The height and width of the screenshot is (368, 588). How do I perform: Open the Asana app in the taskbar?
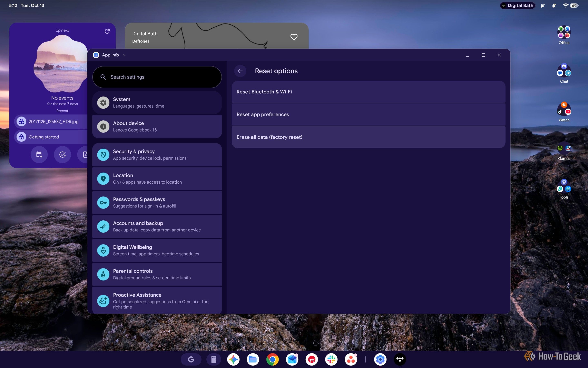(x=351, y=359)
